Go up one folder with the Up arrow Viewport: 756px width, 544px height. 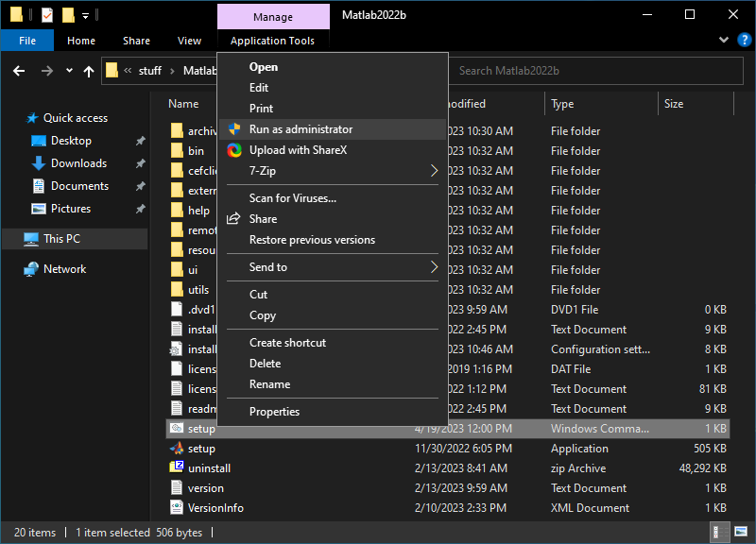pos(89,71)
